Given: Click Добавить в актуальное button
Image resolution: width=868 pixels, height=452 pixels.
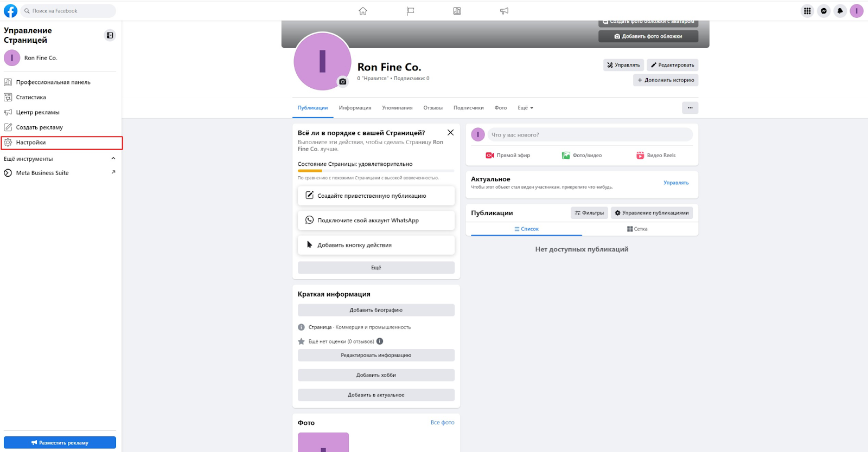Looking at the screenshot, I should click(376, 395).
